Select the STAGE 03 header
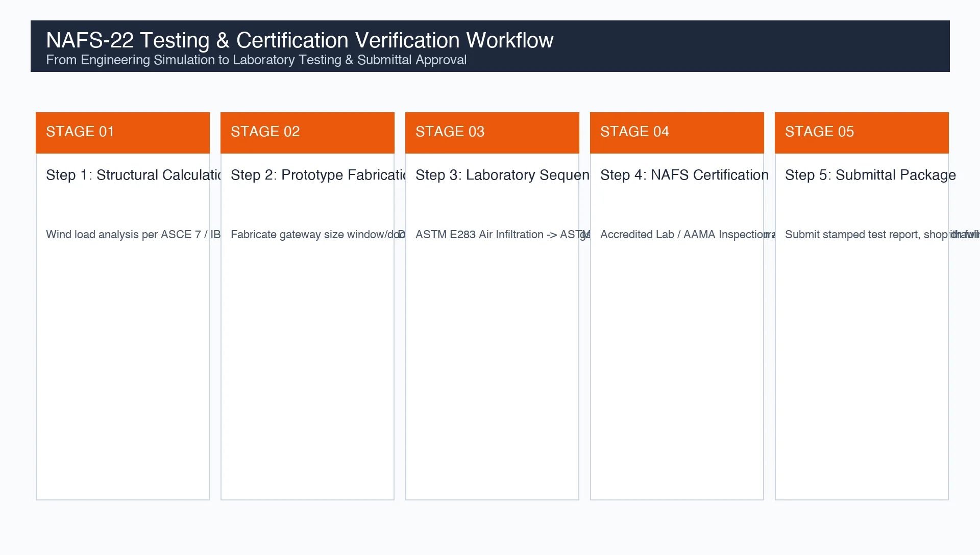The image size is (980, 555). point(492,133)
